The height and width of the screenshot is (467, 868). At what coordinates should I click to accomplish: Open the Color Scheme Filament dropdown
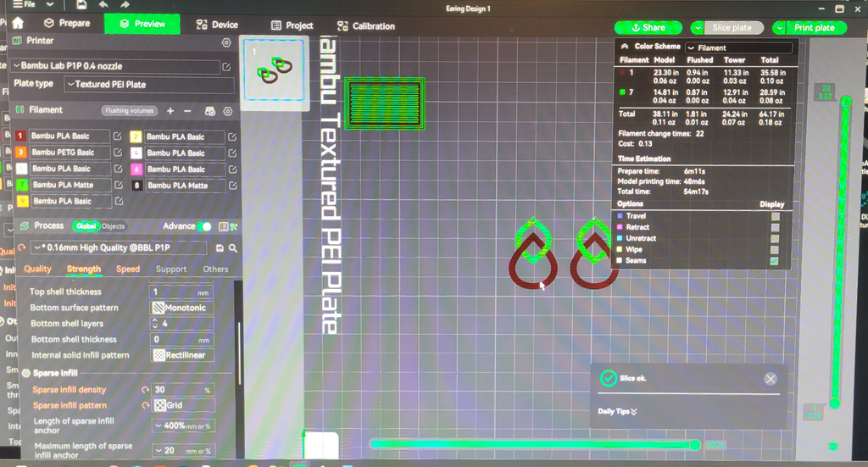(x=739, y=47)
